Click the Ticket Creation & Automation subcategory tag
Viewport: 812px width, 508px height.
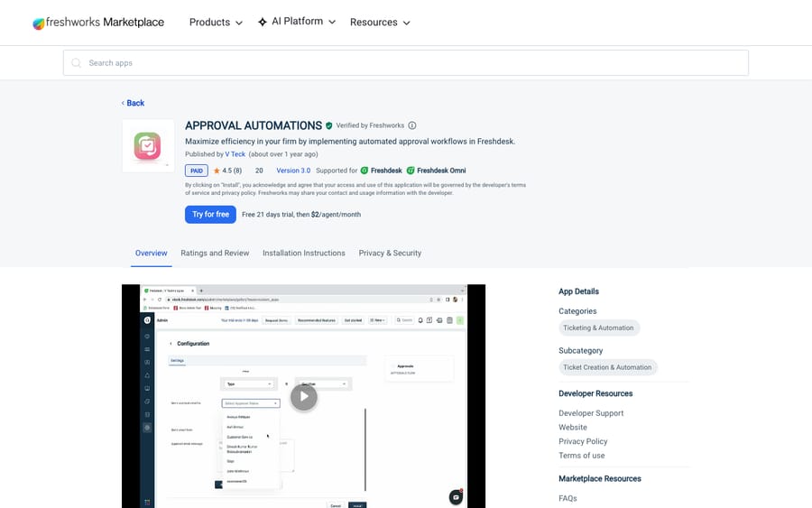[x=607, y=367]
